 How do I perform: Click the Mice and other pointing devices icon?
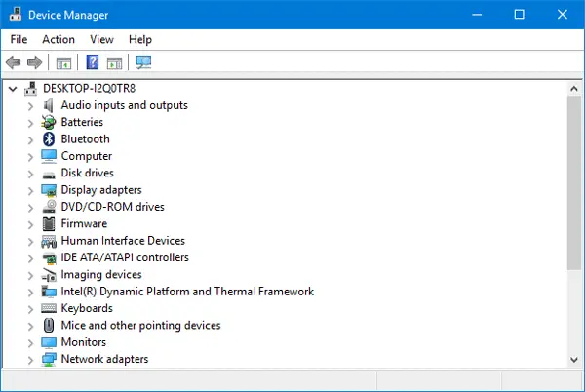49,326
